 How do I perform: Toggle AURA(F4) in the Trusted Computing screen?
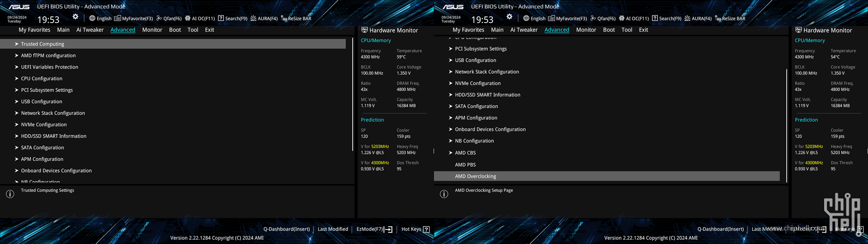tap(264, 19)
